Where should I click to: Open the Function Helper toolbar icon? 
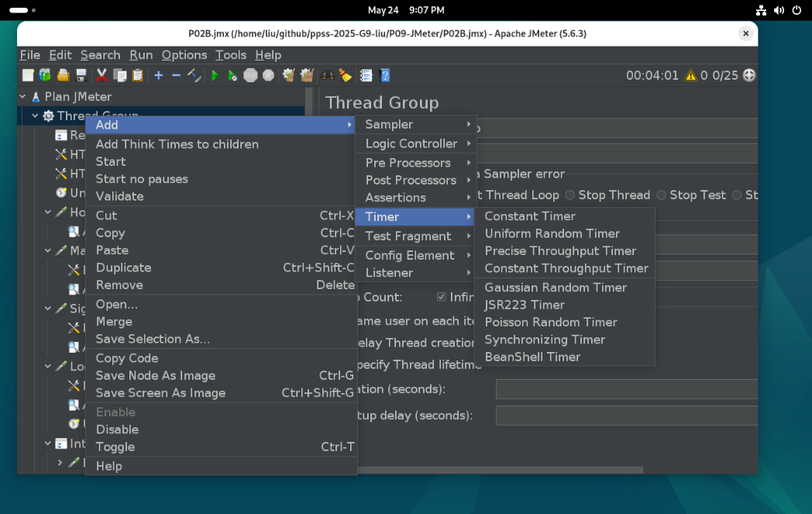coord(366,76)
